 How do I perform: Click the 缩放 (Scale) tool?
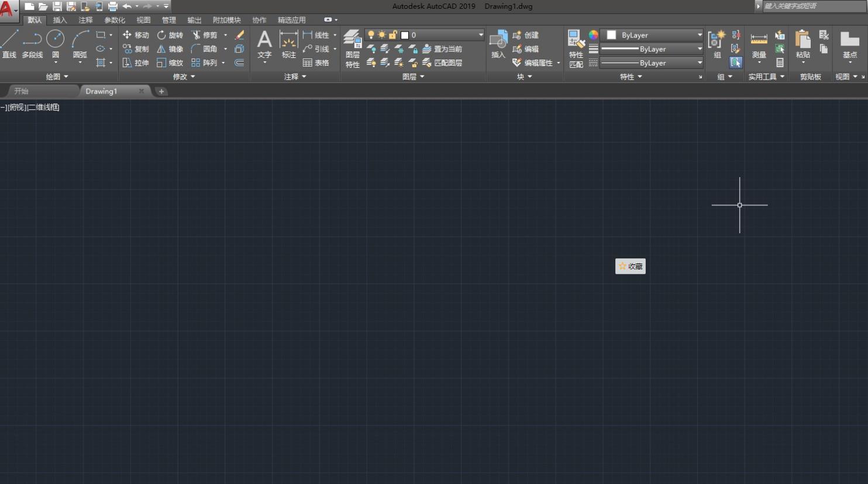170,63
